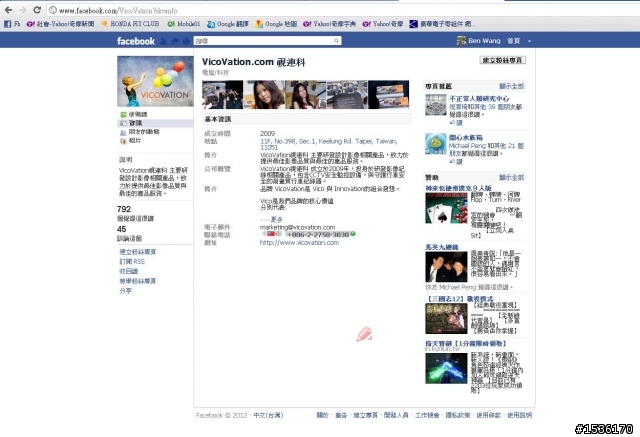Open the friends' activity sidebar item
This screenshot has height=437, width=640.
(x=140, y=132)
